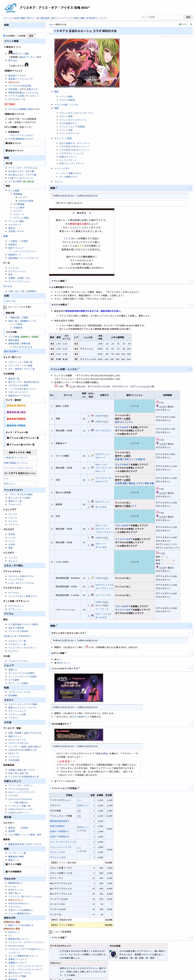Screen dimensions: 196x980
Task: Select the AND検索 radio button
Action: pyautogui.click(x=5, y=36)
